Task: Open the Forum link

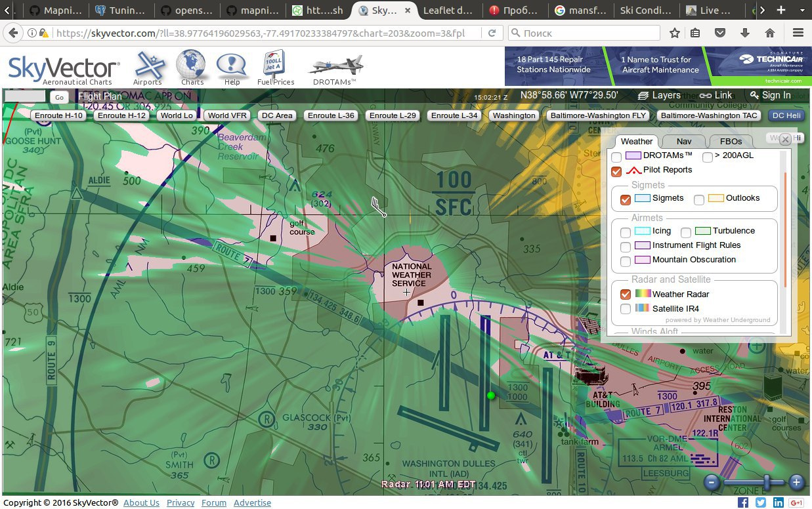Action: coord(214,502)
